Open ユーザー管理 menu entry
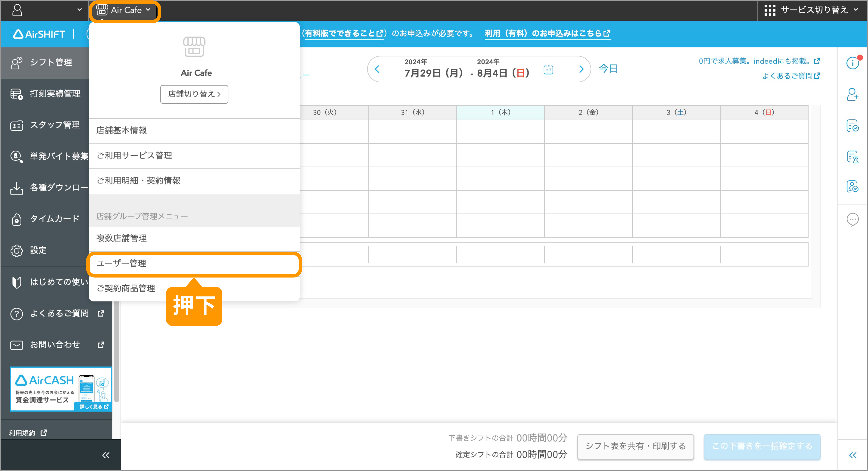The height and width of the screenshot is (471, 868). (x=194, y=264)
